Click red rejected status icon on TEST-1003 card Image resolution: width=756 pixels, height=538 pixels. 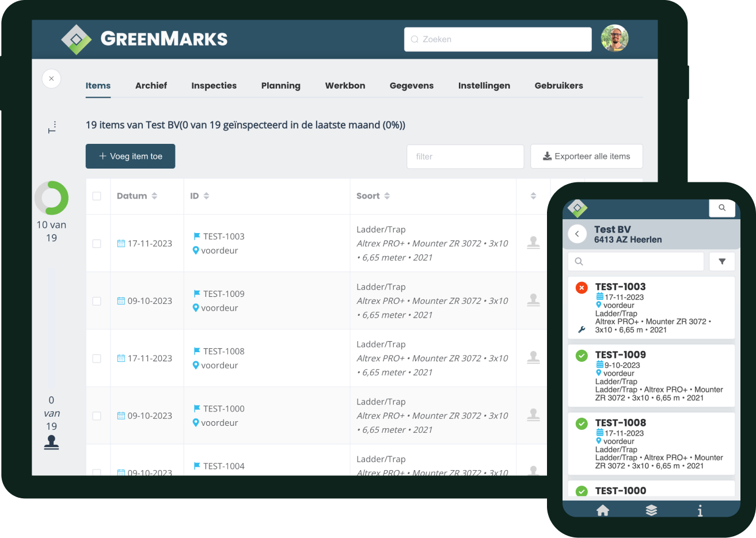(x=582, y=287)
